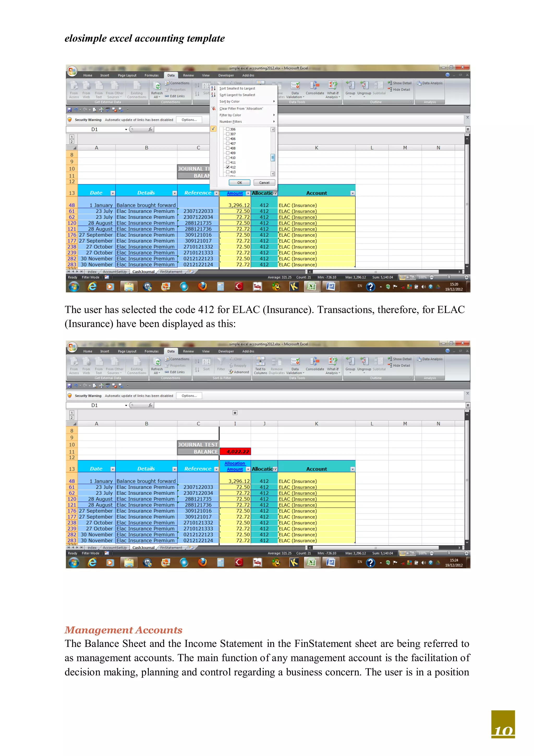Check the 409 box in the filter list
Screen dimensions: 534x756
228,153
